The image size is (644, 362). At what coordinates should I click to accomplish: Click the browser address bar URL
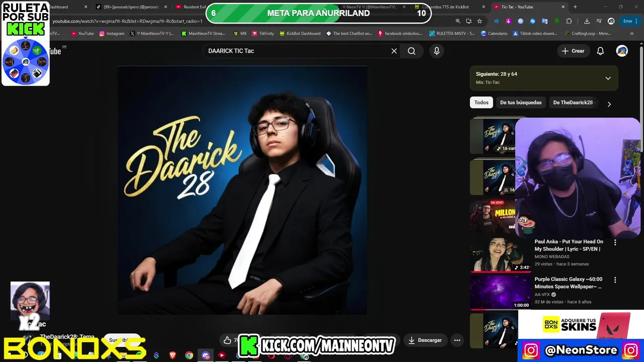127,21
